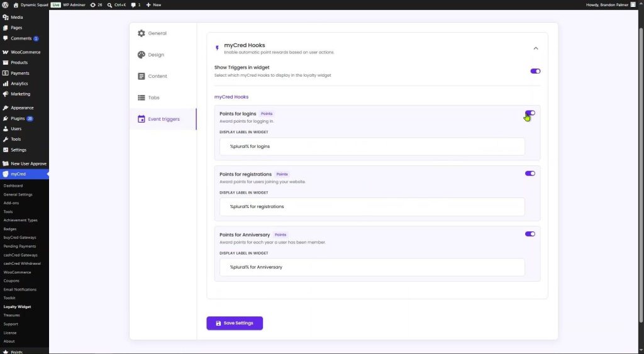The image size is (644, 354).
Task: Open Achievement Types submenu item
Action: click(x=21, y=220)
